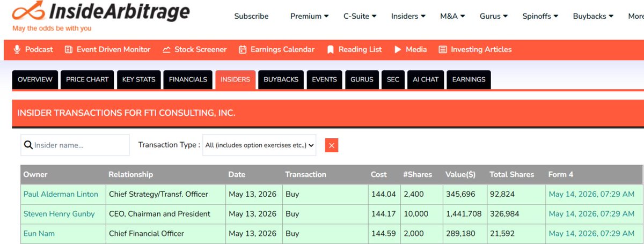Image resolution: width=644 pixels, height=244 pixels.
Task: Expand the Gurus dropdown in the top nav
Action: [494, 16]
